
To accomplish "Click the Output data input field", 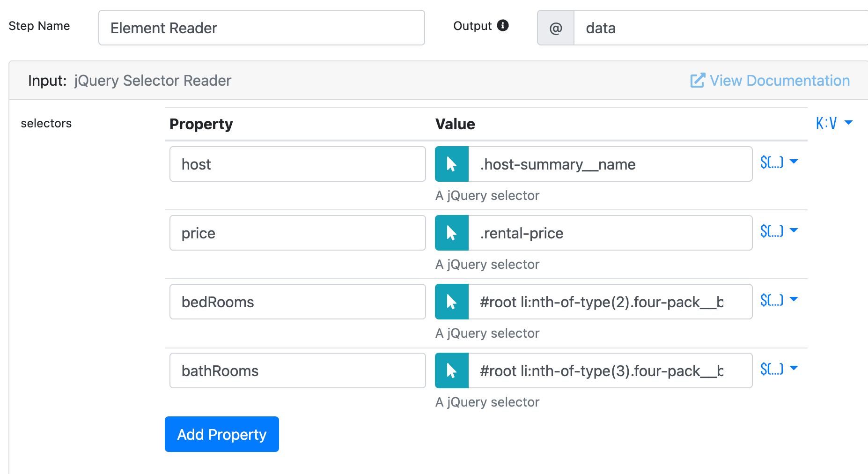I will coord(721,28).
